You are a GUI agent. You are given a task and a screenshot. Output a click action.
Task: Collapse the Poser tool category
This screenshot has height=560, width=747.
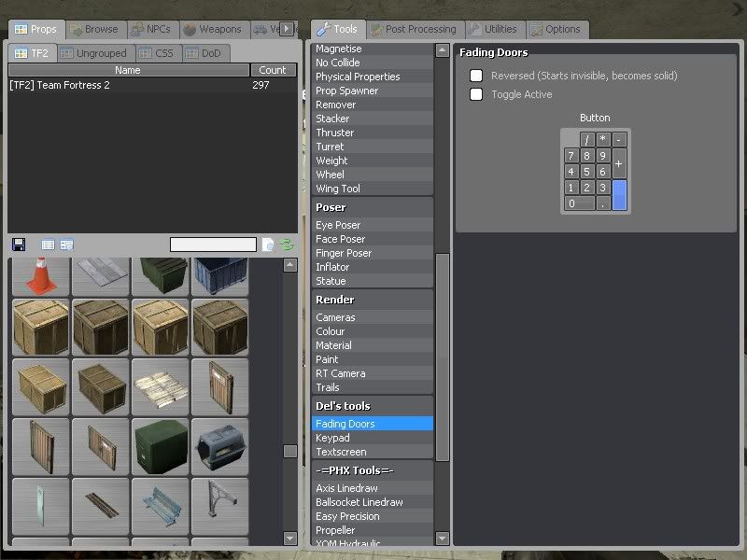coord(373,207)
